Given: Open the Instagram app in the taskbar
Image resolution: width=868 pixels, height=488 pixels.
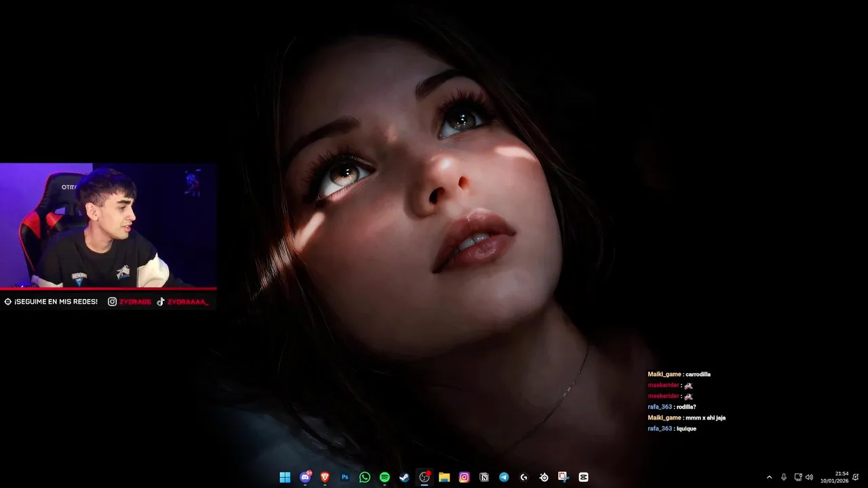Looking at the screenshot, I should [464, 477].
